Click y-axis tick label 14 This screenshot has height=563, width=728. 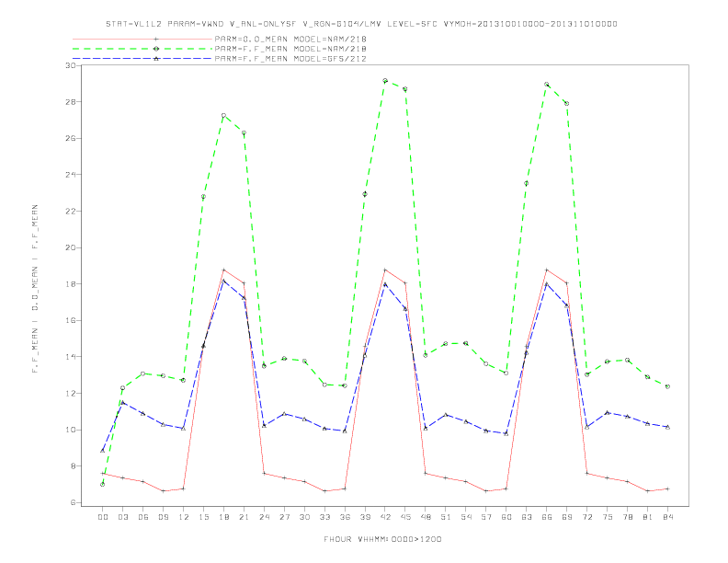[x=71, y=357]
